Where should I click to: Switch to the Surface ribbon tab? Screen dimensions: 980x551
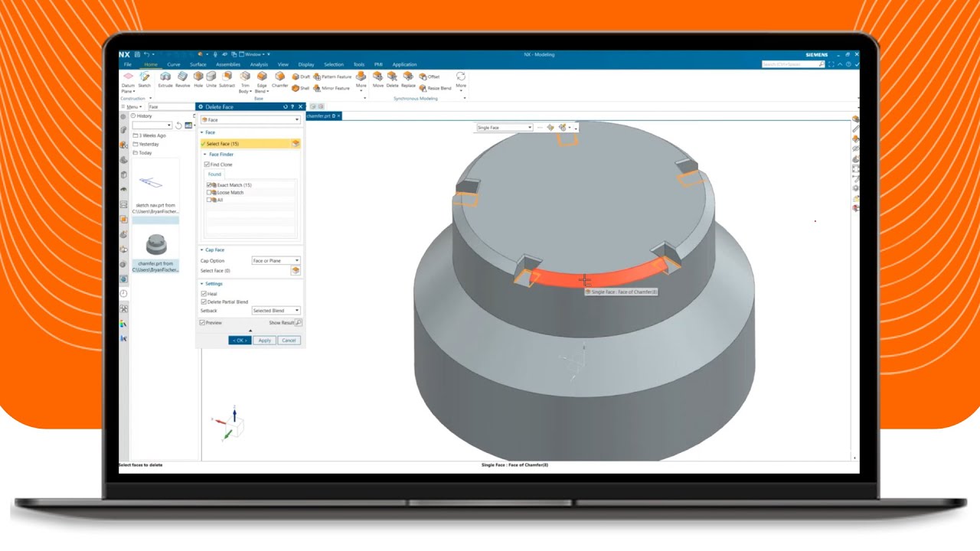pos(198,64)
